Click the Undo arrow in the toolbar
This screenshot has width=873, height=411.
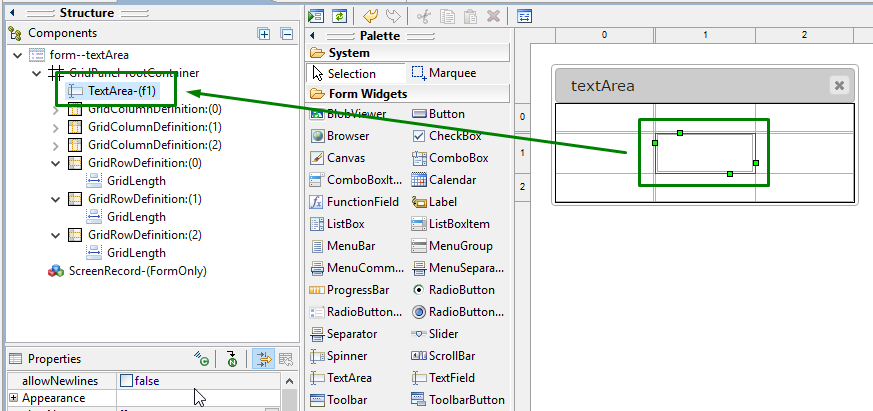click(x=371, y=16)
